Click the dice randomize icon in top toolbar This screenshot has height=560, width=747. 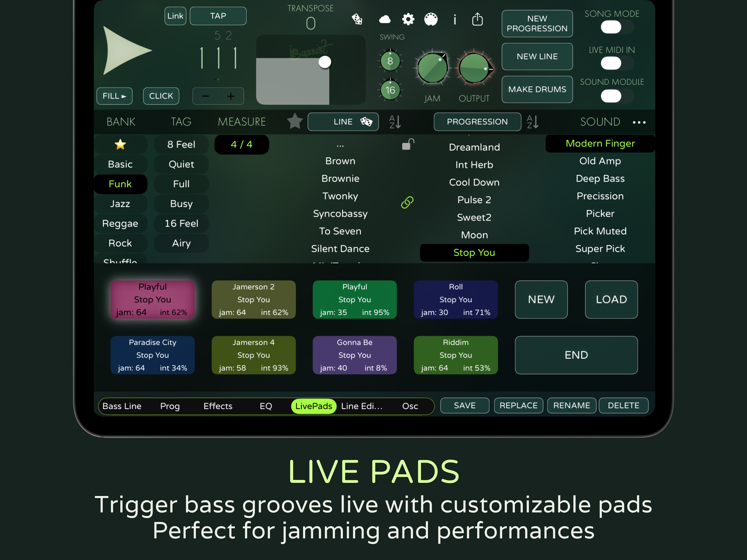[x=357, y=19]
